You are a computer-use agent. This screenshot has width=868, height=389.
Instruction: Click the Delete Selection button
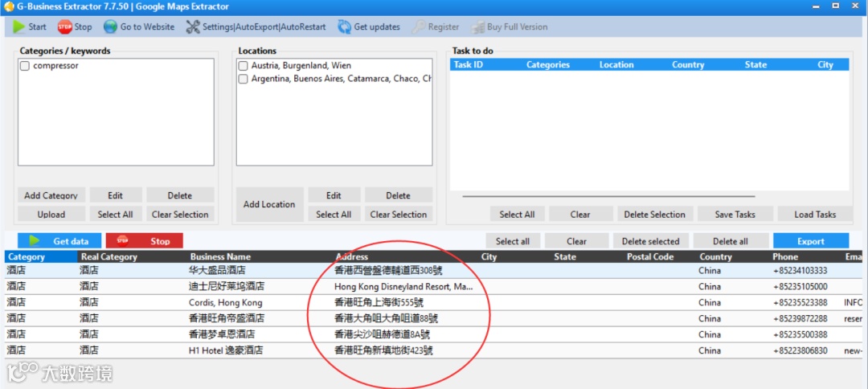655,214
